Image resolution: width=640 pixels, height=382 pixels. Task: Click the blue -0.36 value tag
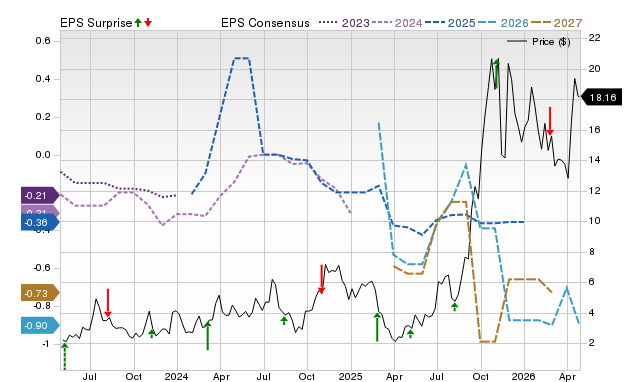point(40,222)
